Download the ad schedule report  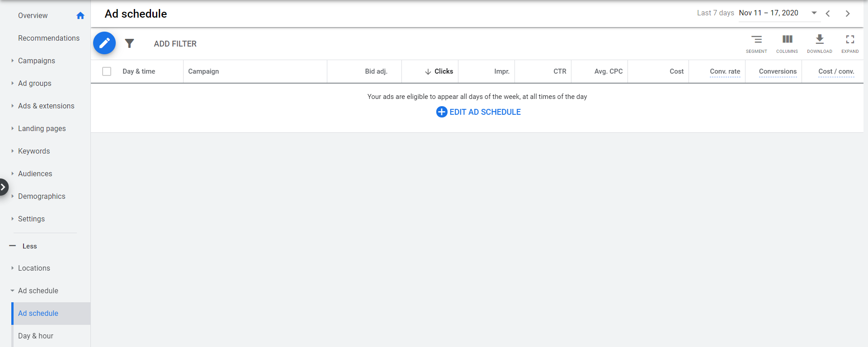click(x=820, y=43)
